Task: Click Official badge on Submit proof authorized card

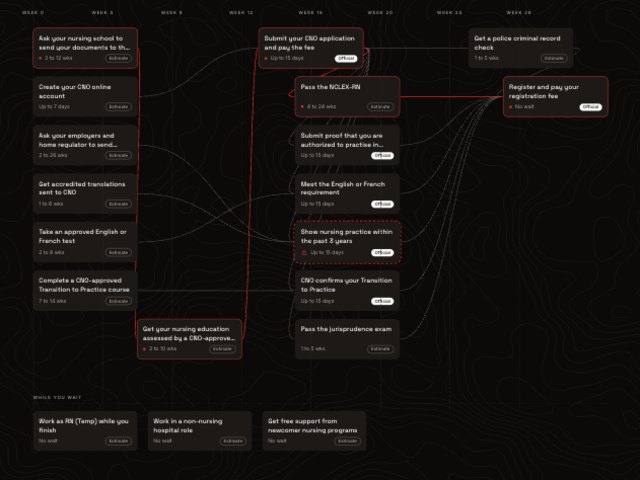Action: [x=382, y=156]
